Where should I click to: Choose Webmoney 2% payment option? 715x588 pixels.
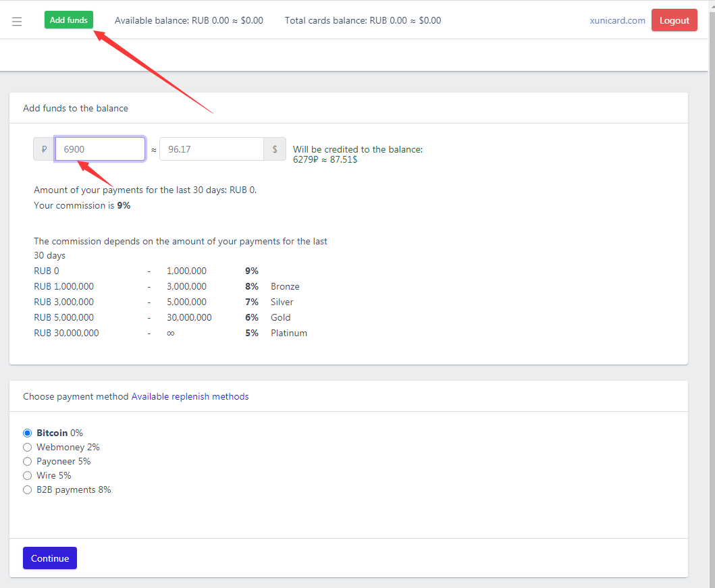point(28,447)
